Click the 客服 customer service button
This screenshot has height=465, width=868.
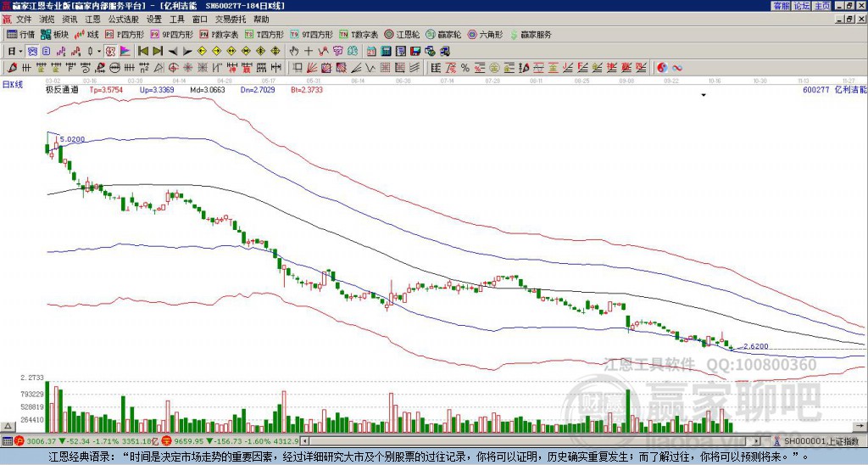(x=781, y=6)
